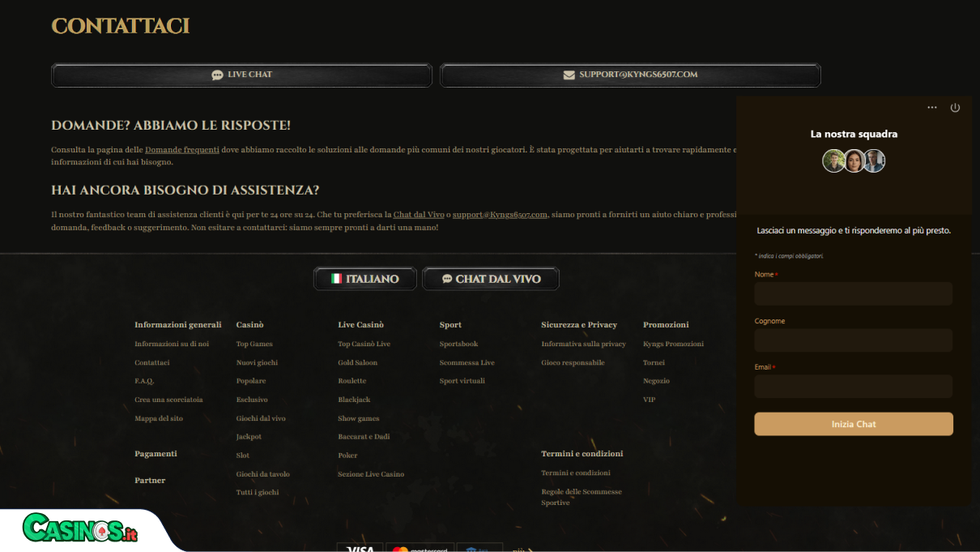Open the Tornei footer link
980x552 pixels.
pos(654,362)
